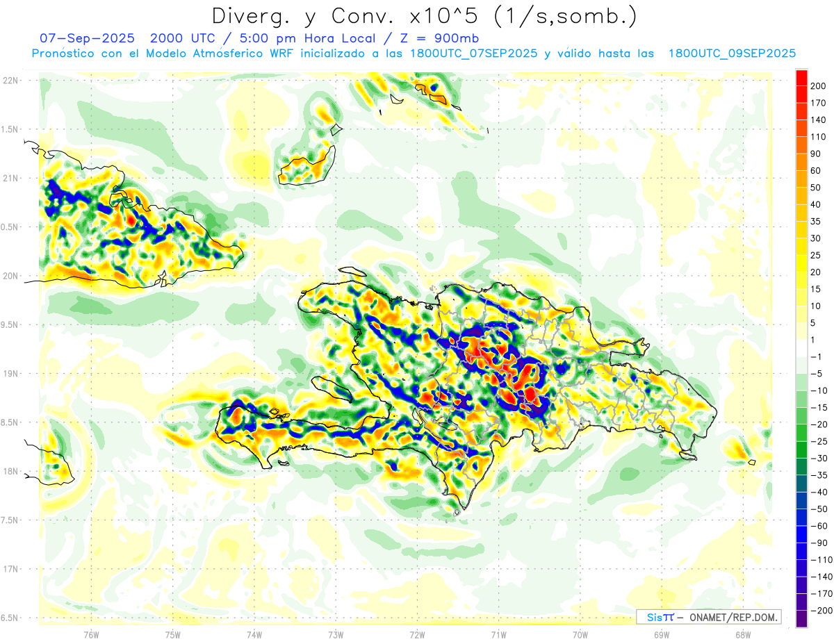834x644 pixels.
Task: Click the 'SisTT - ONAMET/REP.DOM.' credit box
Action: [x=708, y=617]
